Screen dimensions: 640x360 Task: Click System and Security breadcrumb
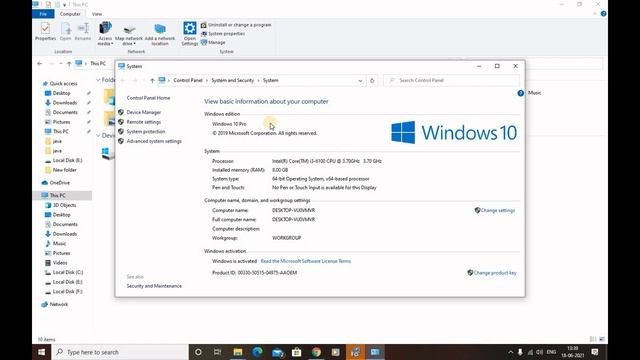[x=233, y=80]
